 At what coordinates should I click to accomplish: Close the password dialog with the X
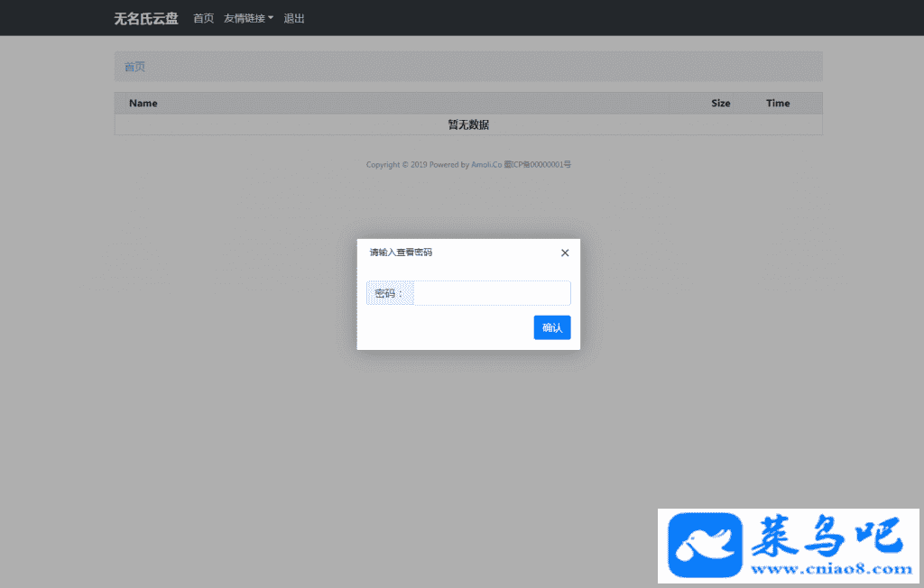(x=565, y=253)
